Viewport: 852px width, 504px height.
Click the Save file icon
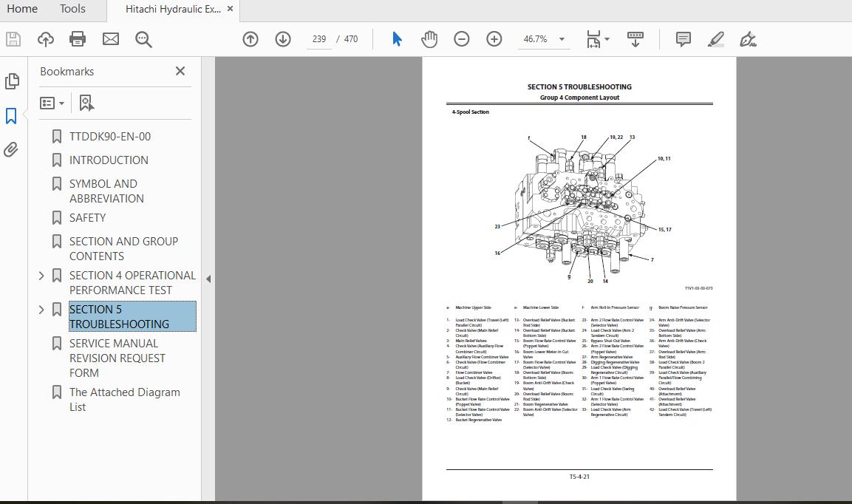[x=13, y=39]
